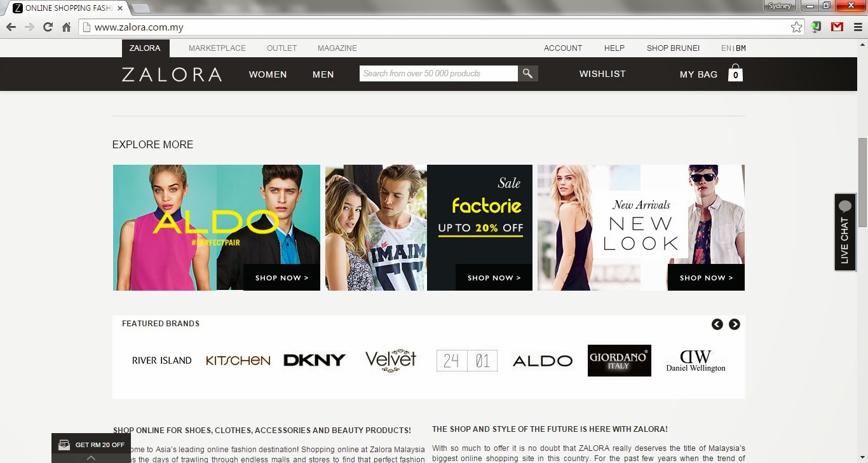Open the ALDO logo in featured brands
Image resolution: width=868 pixels, height=463 pixels.
click(543, 361)
